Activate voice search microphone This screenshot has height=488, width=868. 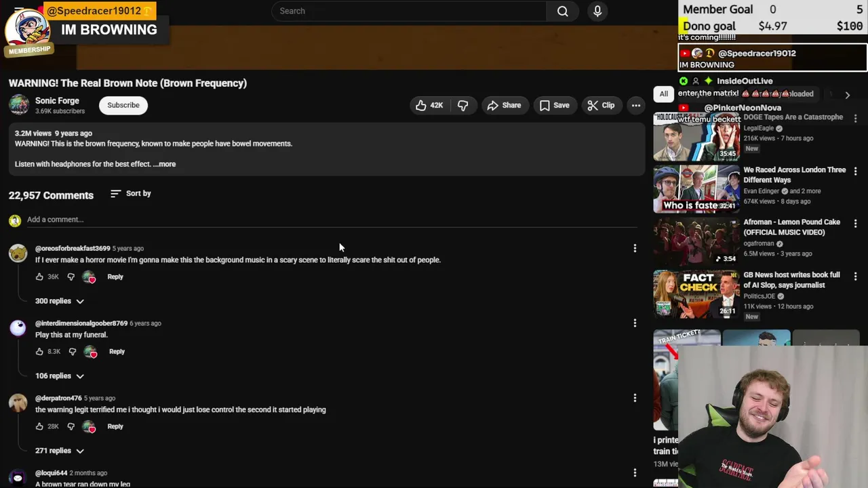597,11
